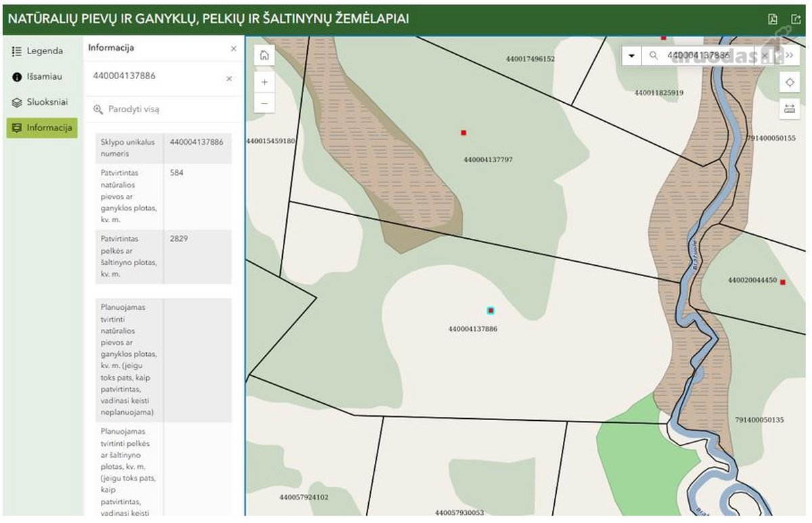
Task: Open the share icon in the header
Action: point(796,19)
